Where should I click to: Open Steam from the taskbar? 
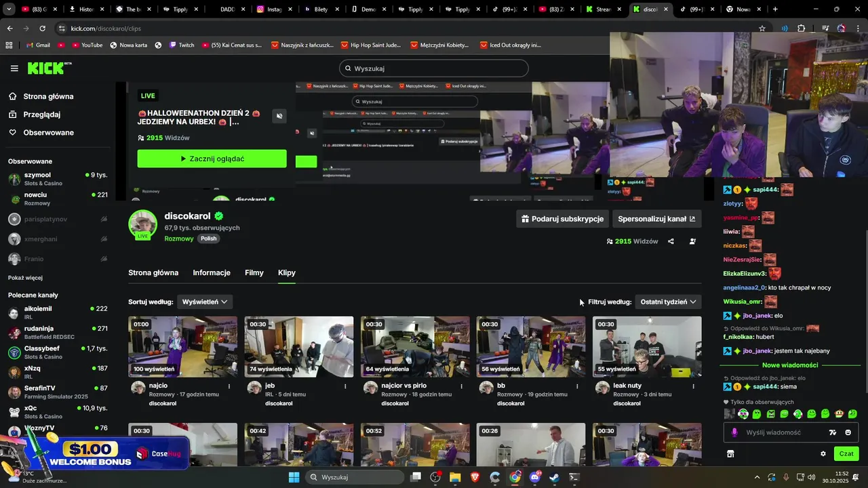point(554,477)
